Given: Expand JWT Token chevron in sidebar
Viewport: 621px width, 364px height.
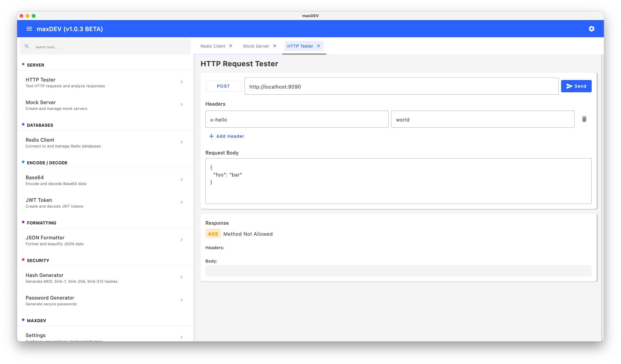Looking at the screenshot, I should (182, 202).
